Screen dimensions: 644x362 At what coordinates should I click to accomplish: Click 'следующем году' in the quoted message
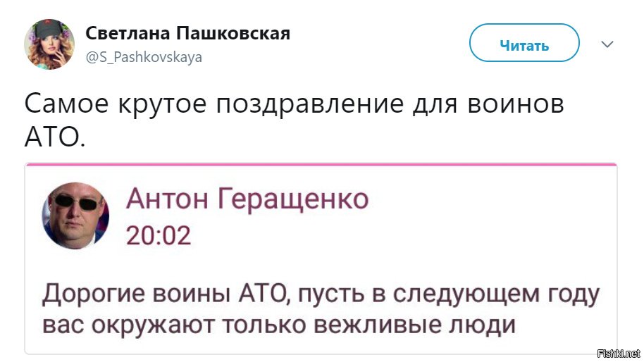[496, 295]
